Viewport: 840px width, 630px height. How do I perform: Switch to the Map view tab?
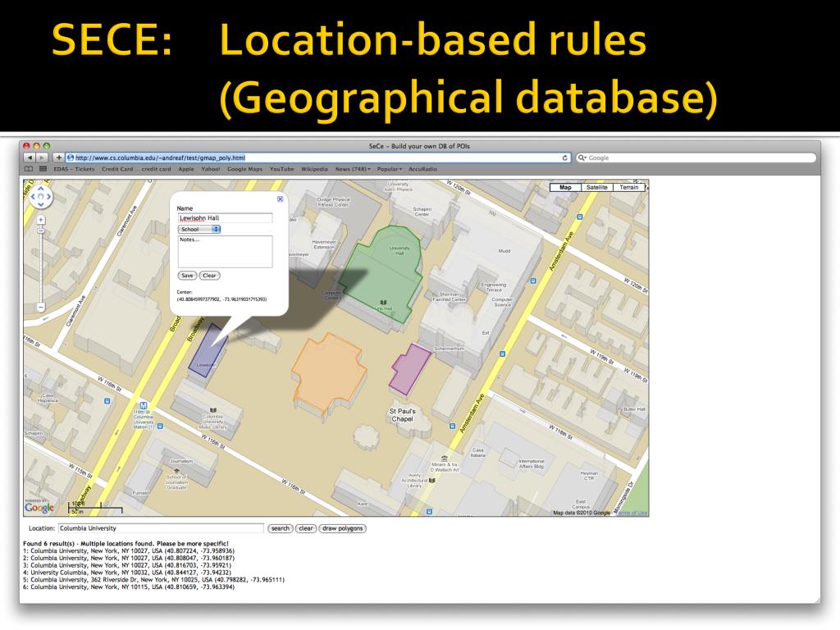(565, 188)
